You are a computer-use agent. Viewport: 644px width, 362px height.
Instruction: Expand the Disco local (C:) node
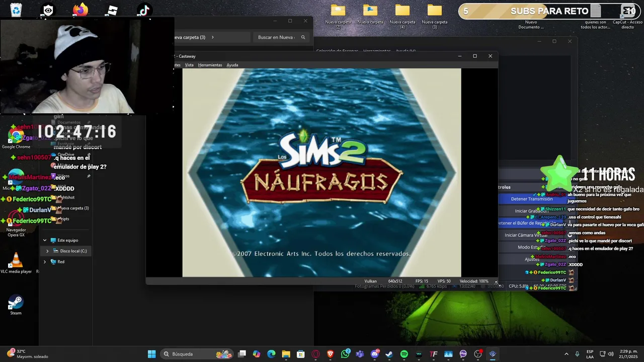pos(47,251)
